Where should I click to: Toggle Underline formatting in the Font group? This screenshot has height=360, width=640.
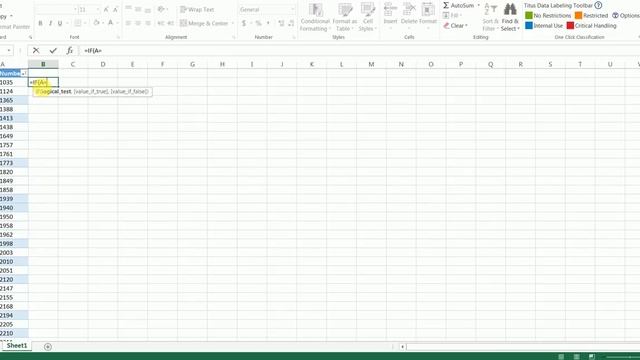pos(60,23)
